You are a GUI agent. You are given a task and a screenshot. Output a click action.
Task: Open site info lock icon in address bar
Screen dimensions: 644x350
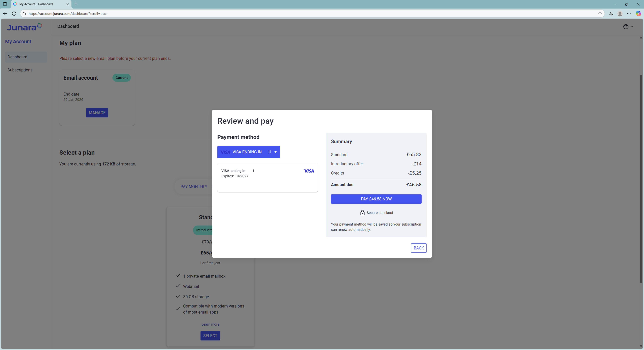(24, 13)
